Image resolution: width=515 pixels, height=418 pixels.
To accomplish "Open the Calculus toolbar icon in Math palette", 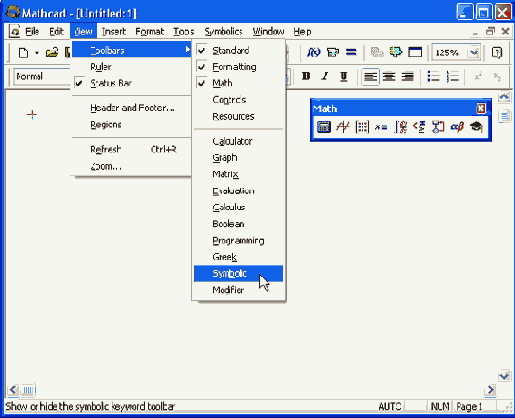I will tap(400, 127).
